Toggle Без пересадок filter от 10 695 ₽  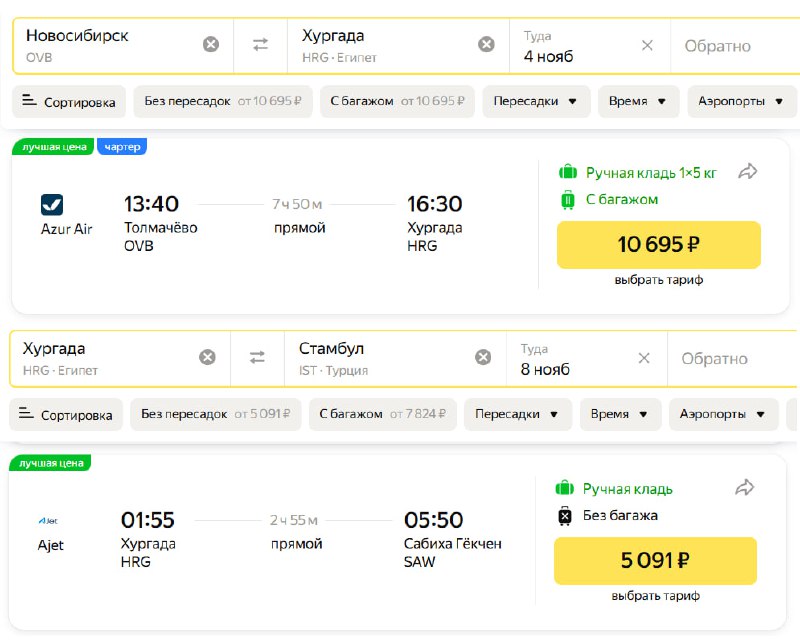click(223, 101)
